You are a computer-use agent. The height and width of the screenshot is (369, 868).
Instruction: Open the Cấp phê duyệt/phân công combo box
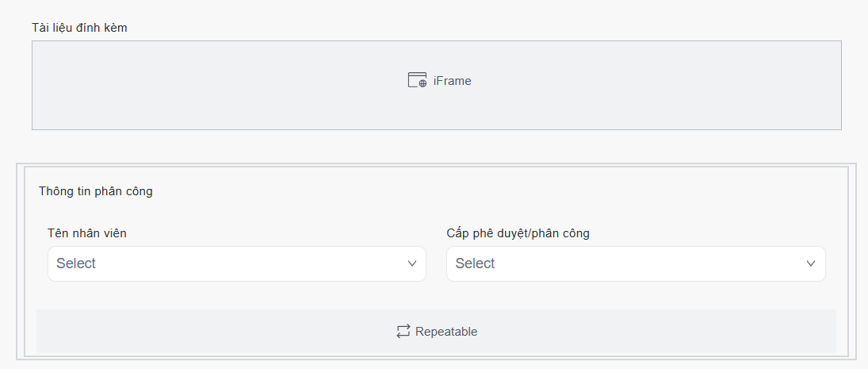635,263
